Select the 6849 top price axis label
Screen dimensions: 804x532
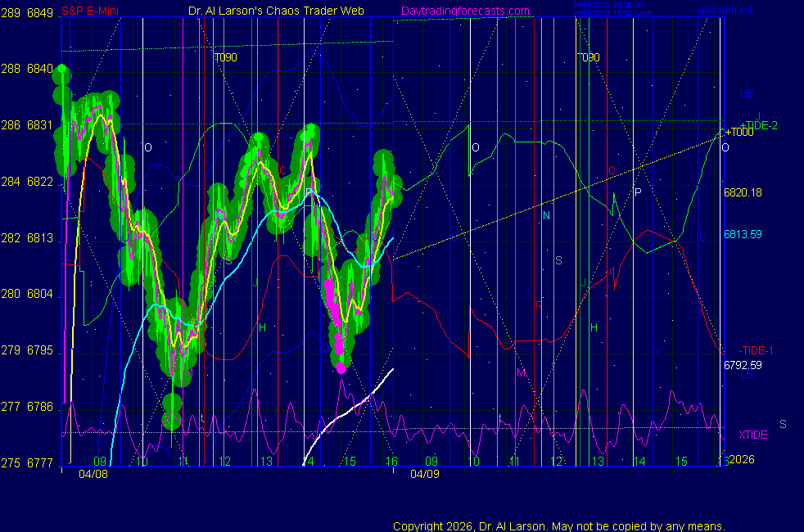point(40,13)
